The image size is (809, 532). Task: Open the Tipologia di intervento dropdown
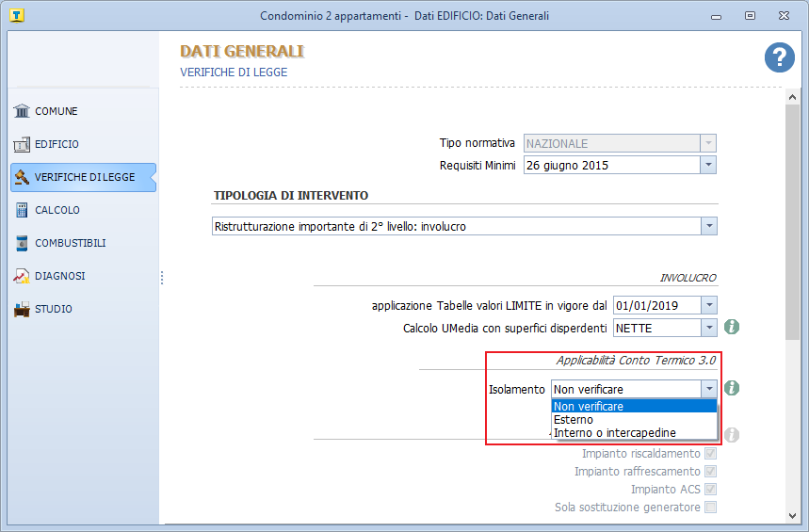708,227
